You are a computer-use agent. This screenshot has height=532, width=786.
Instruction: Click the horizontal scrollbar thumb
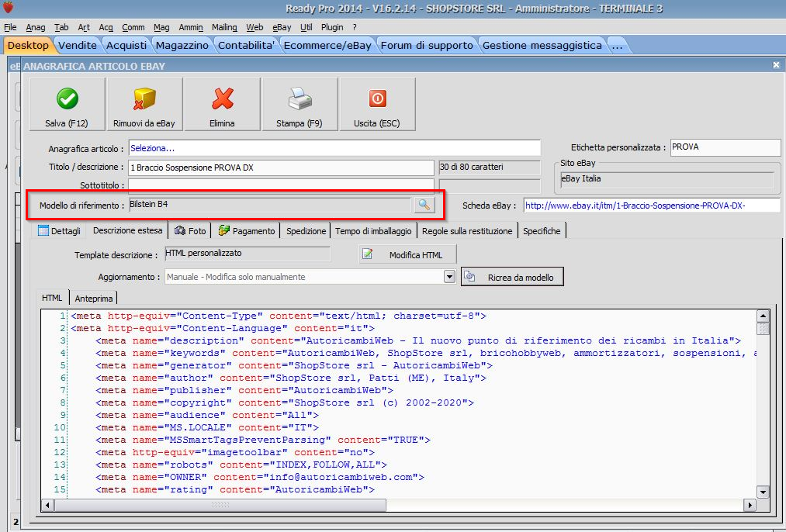click(220, 505)
